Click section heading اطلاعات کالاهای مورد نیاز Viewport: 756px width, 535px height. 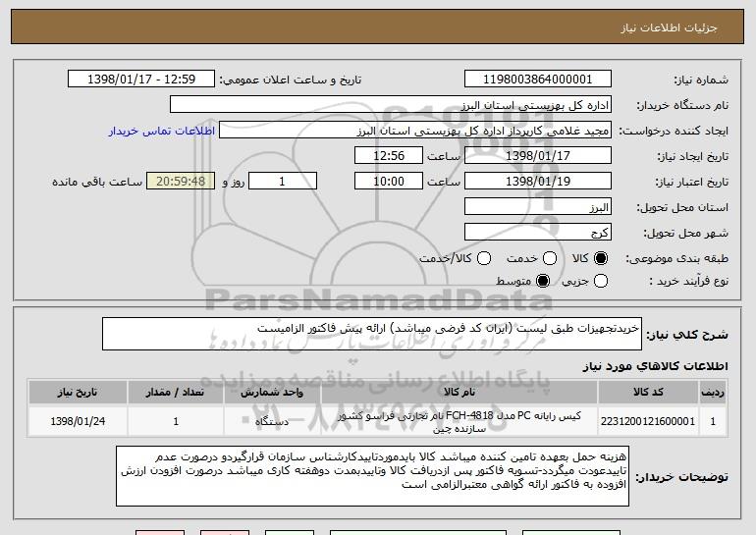pyautogui.click(x=655, y=366)
